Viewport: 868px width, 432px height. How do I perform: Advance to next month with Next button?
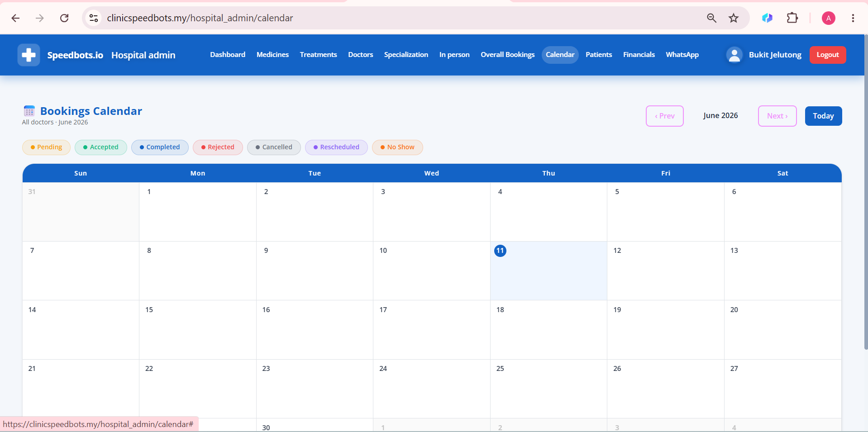(x=777, y=116)
